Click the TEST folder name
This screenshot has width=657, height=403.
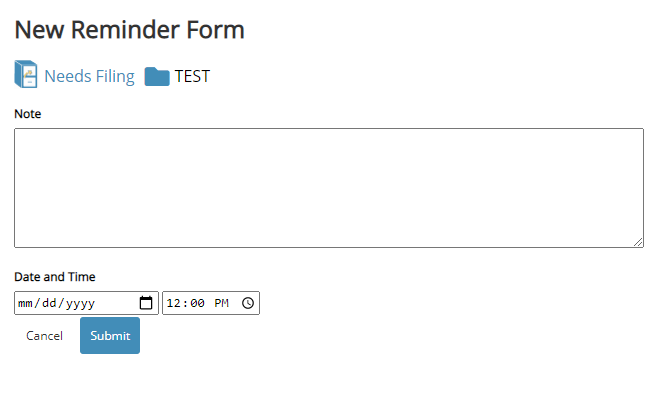pos(192,77)
